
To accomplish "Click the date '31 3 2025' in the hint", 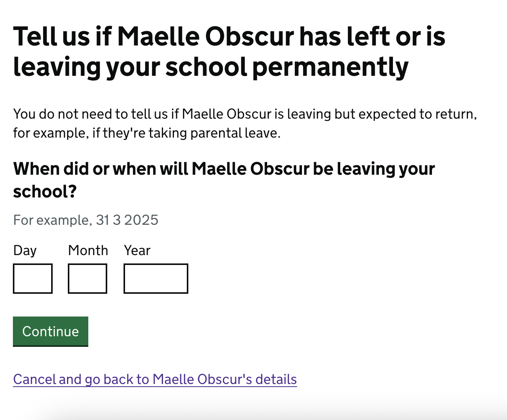I will pos(127,220).
